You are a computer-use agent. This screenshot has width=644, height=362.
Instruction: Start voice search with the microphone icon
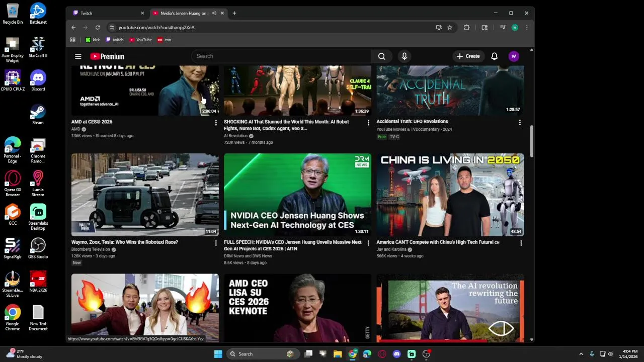(x=404, y=56)
